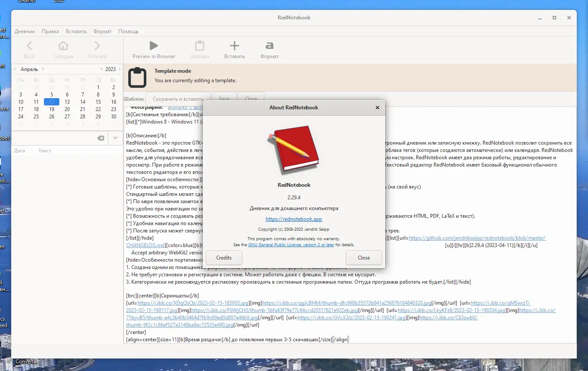Open the Вставить menu in menu bar
588x371 pixels.
pyautogui.click(x=76, y=31)
